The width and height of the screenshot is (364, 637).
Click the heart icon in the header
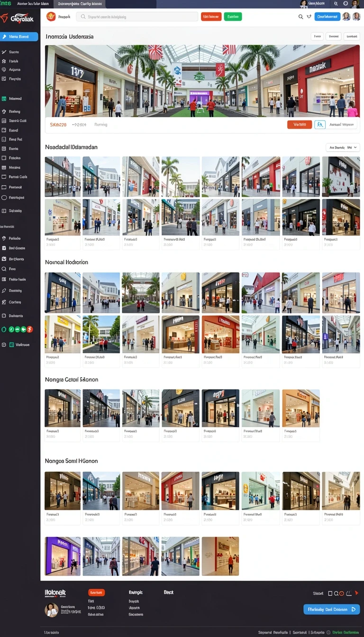(x=309, y=17)
